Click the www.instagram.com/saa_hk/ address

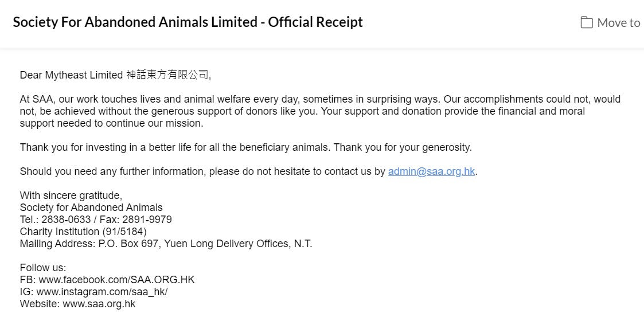[x=102, y=292]
